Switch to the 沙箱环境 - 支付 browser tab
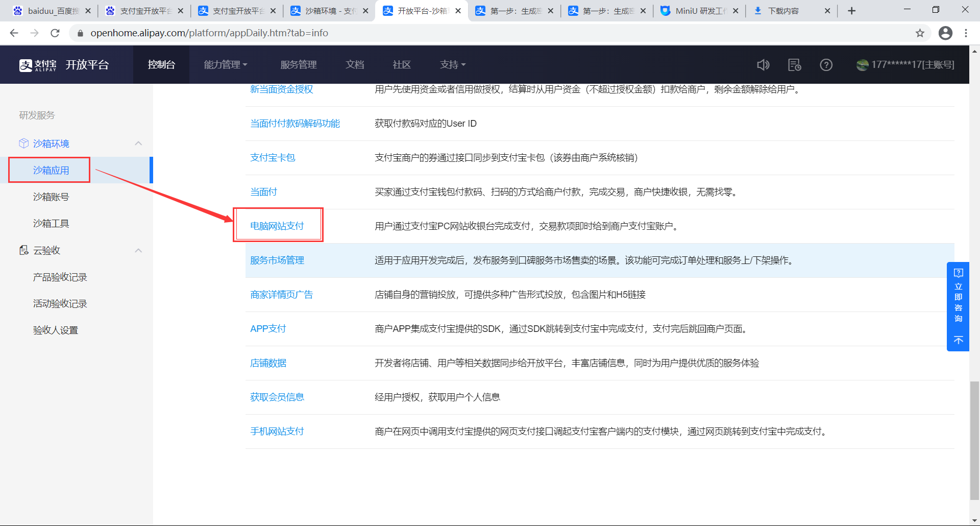The width and height of the screenshot is (980, 526). pos(329,11)
